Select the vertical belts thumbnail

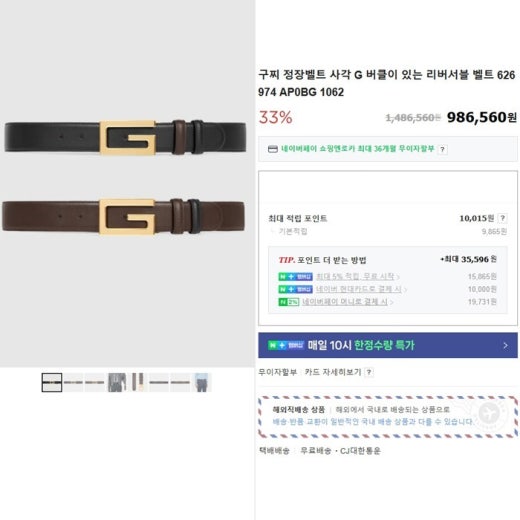tap(138, 382)
